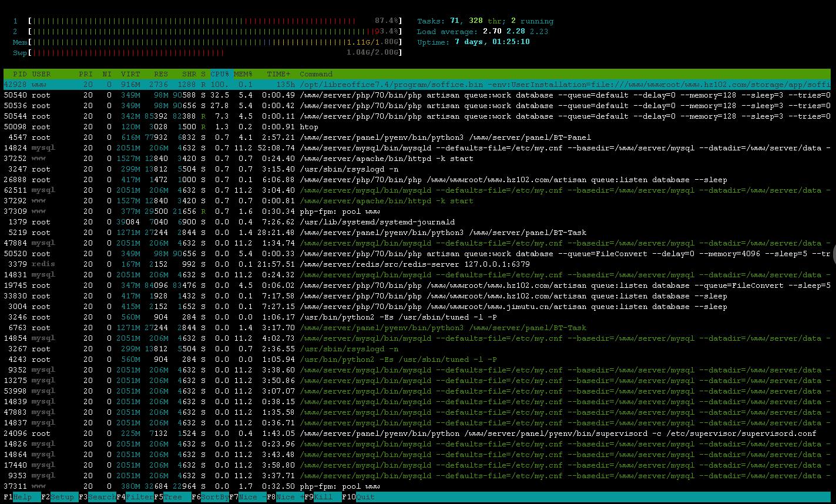Viewport: 836px width, 504px height.
Task: Click the Load average line
Action: [483, 32]
